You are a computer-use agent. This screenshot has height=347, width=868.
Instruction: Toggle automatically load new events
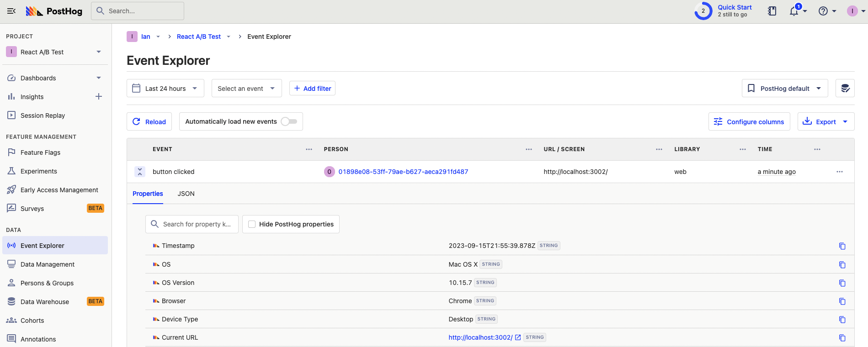289,121
